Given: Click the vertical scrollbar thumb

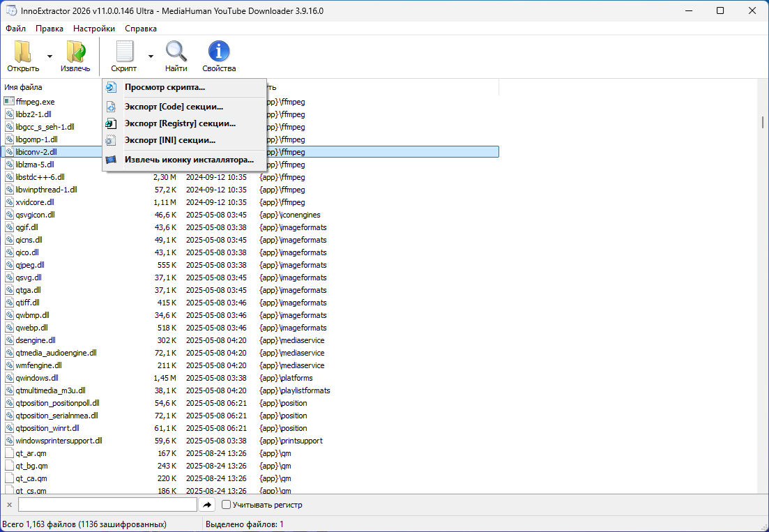Looking at the screenshot, I should [763, 121].
